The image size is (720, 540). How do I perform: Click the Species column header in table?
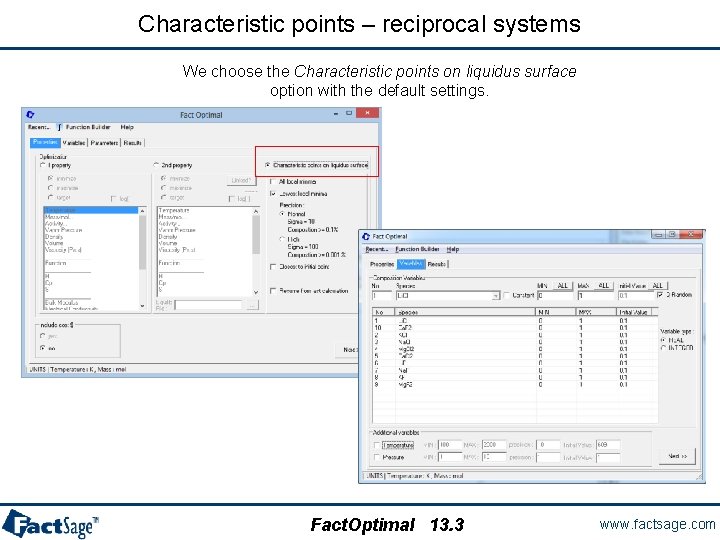tap(466, 312)
